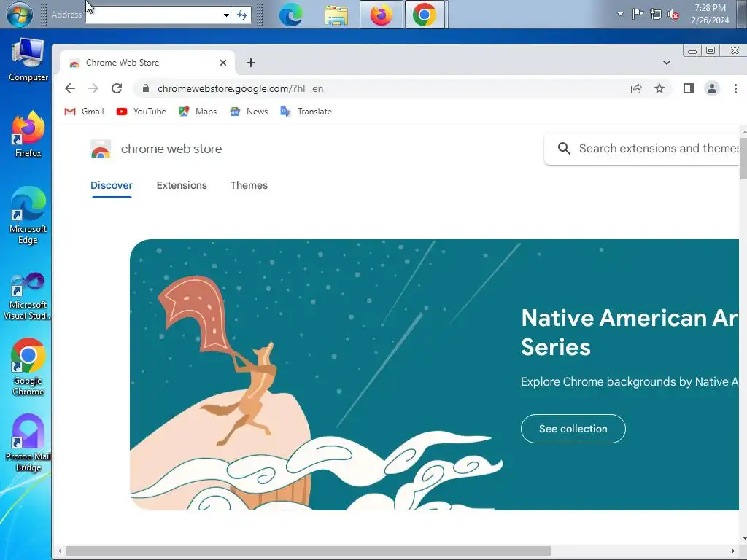747x560 pixels.
Task: Show hidden system tray icons
Action: coord(620,14)
